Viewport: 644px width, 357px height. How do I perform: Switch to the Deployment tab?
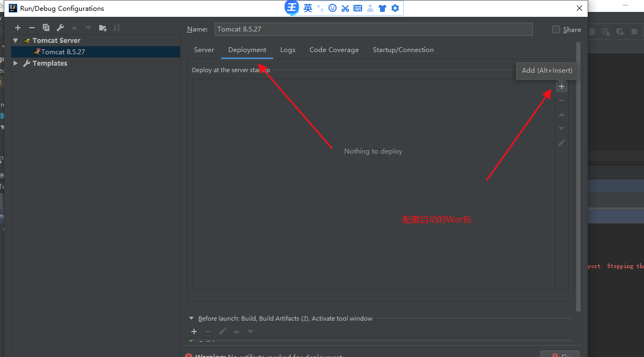(247, 50)
